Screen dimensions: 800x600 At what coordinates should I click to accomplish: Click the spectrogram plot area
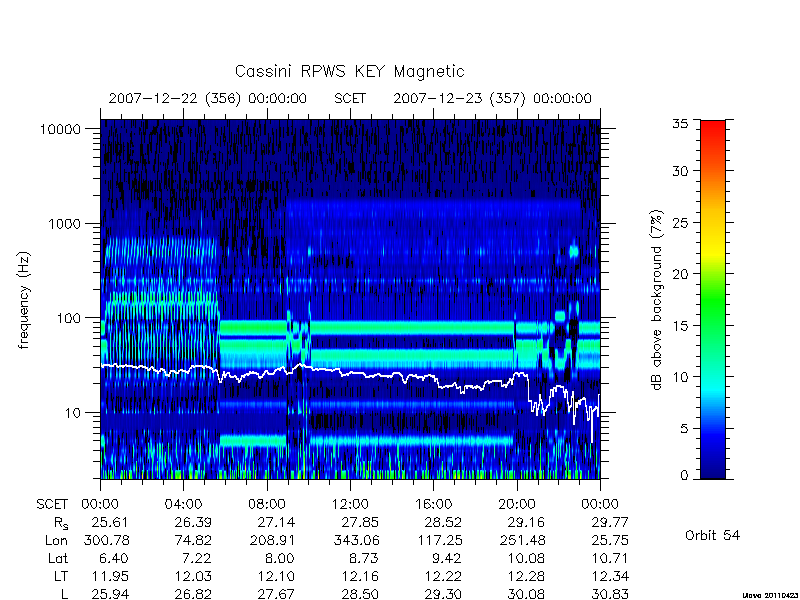350,299
